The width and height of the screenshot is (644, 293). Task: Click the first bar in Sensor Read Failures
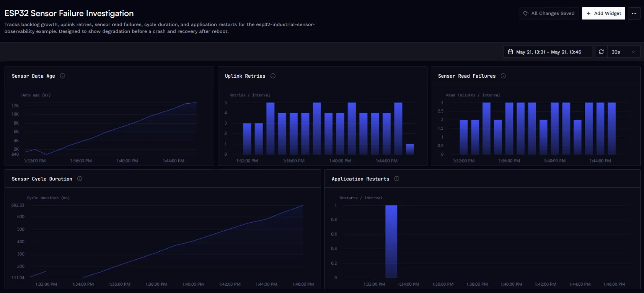[x=464, y=137]
